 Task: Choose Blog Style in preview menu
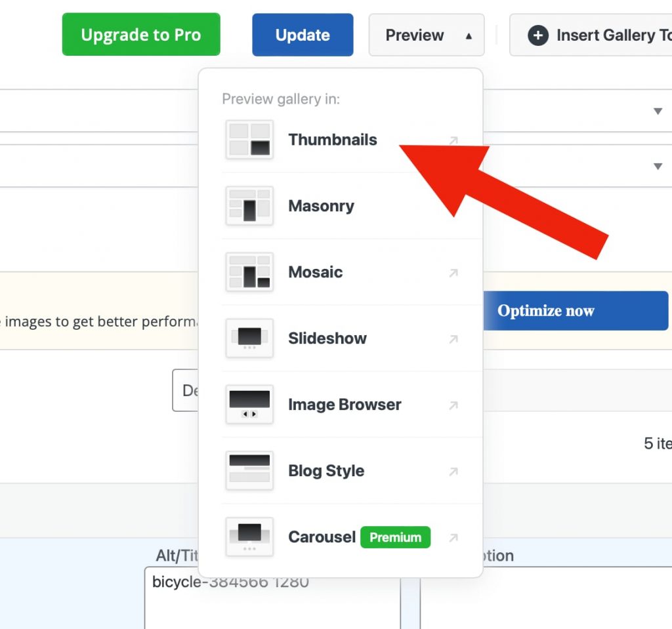coord(326,471)
